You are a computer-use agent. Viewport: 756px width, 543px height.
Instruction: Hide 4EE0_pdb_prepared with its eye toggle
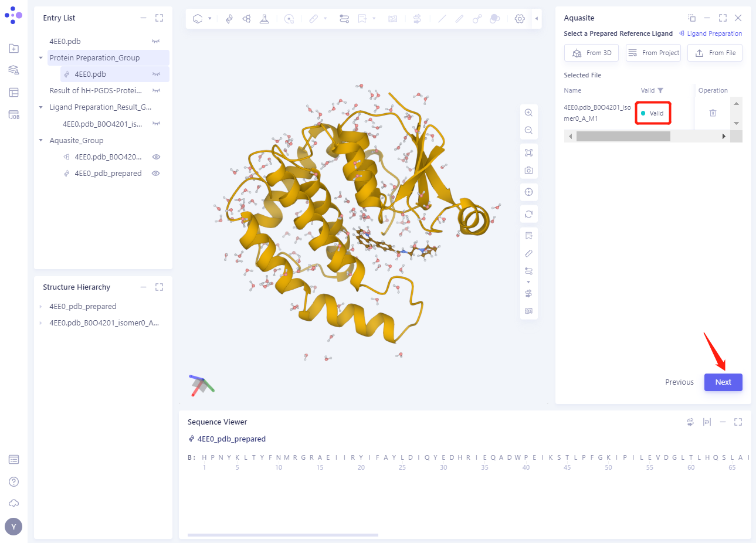pos(156,173)
